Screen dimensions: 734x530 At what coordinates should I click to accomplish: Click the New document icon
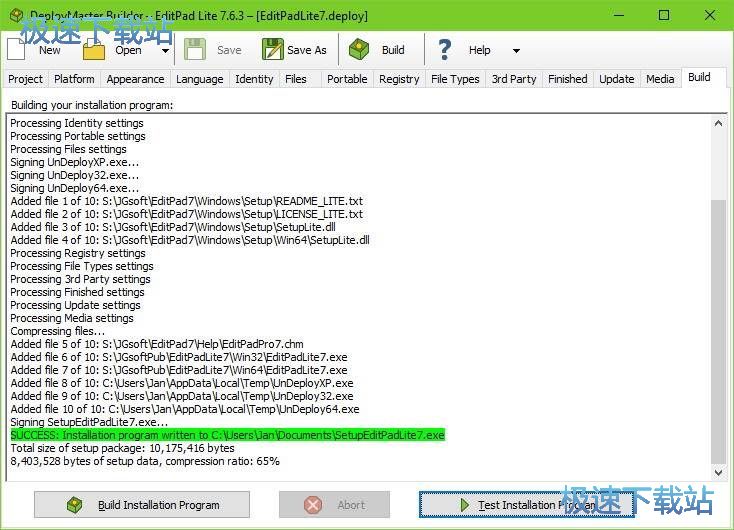tap(16, 49)
